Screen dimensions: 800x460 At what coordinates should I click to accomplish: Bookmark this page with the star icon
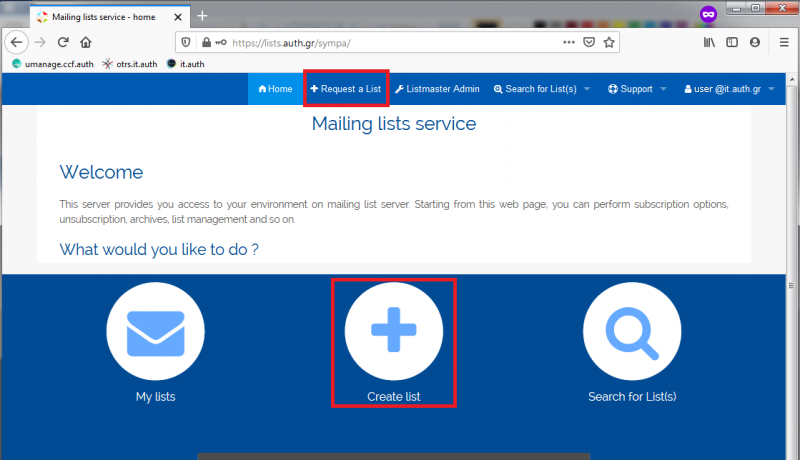pyautogui.click(x=609, y=42)
